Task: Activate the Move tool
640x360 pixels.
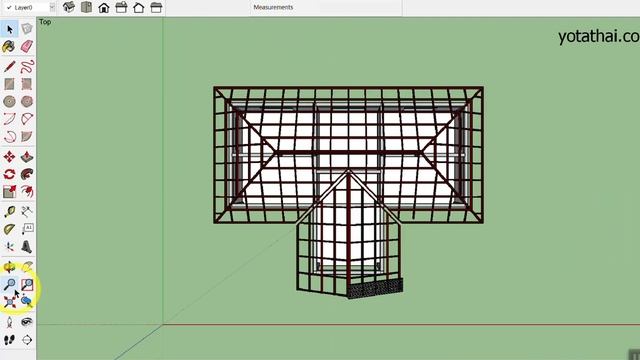Action: tap(9, 157)
